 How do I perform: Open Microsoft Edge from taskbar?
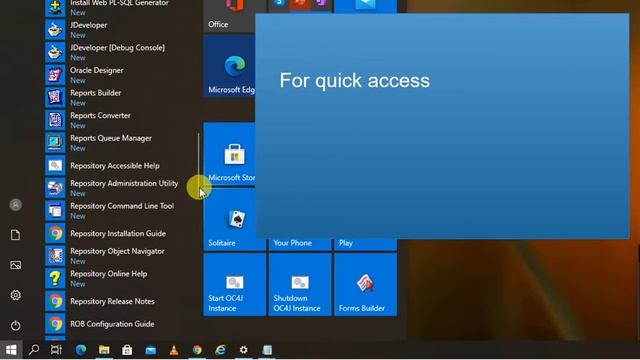(x=81, y=350)
